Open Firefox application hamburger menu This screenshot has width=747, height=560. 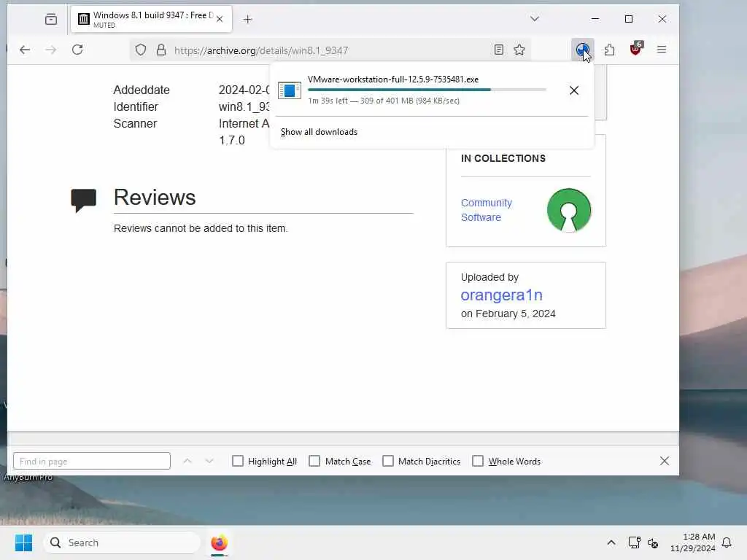(662, 50)
